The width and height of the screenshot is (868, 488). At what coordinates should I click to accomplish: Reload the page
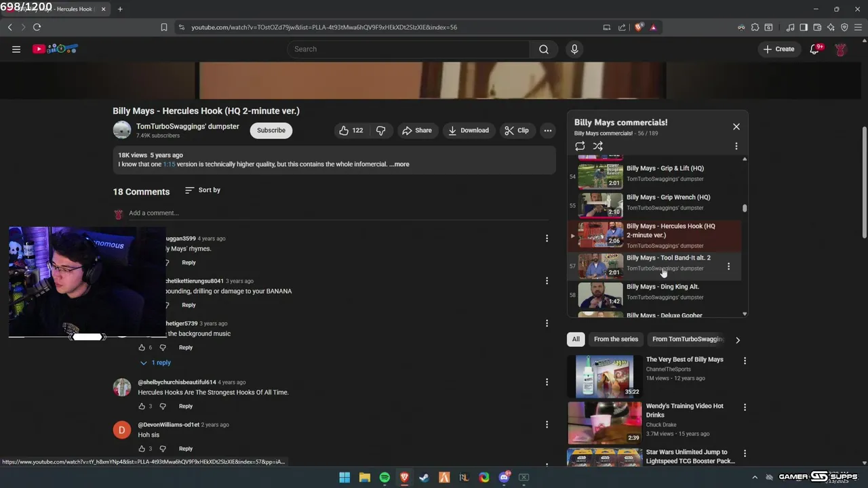click(x=37, y=27)
